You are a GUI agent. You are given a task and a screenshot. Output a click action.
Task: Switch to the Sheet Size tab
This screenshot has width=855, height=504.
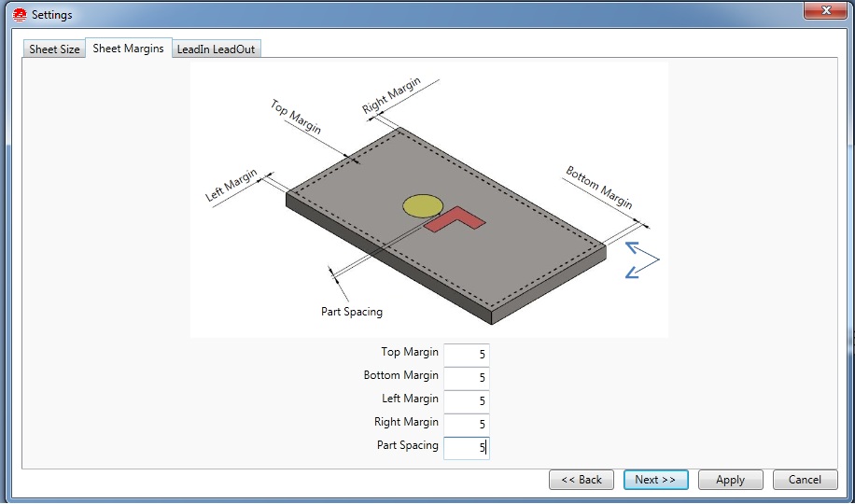(x=54, y=49)
